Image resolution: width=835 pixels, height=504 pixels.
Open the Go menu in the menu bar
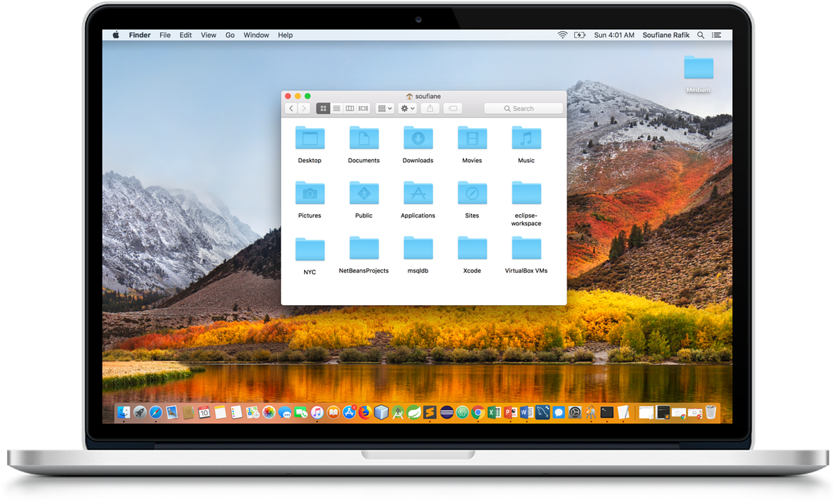pos(230,35)
